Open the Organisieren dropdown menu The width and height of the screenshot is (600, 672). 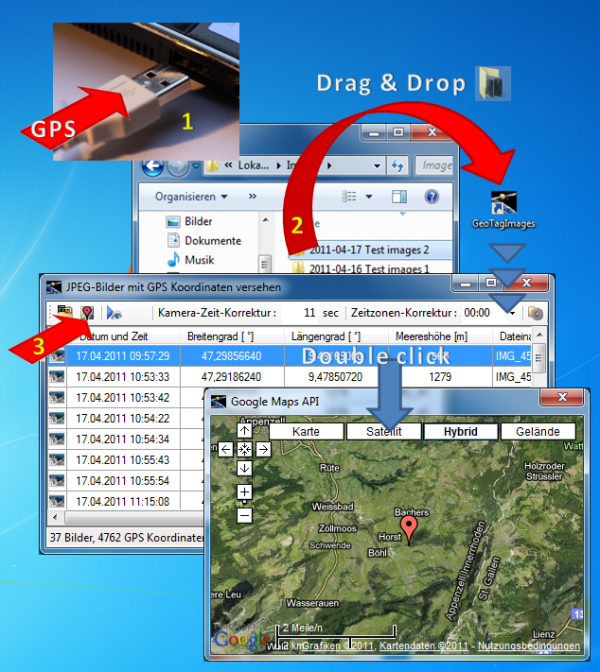(191, 197)
